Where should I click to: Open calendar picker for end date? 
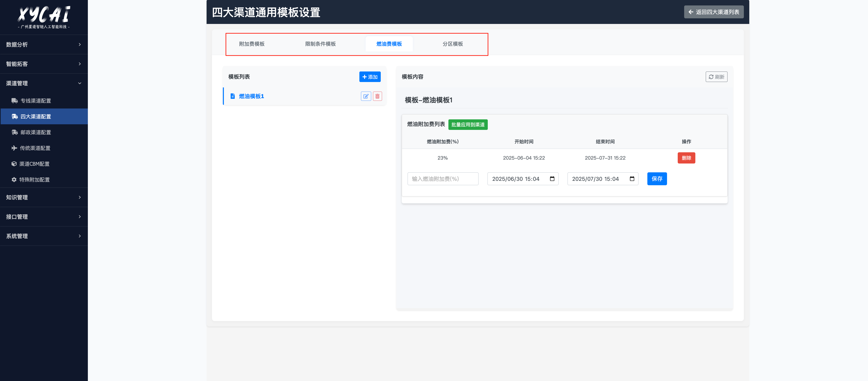pos(632,179)
